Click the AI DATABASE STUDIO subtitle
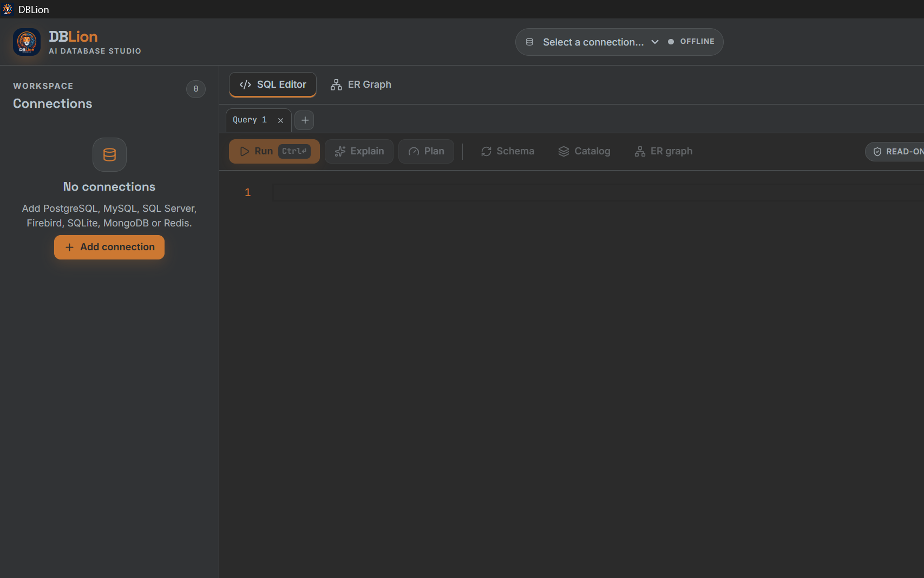The image size is (924, 578). click(x=95, y=51)
